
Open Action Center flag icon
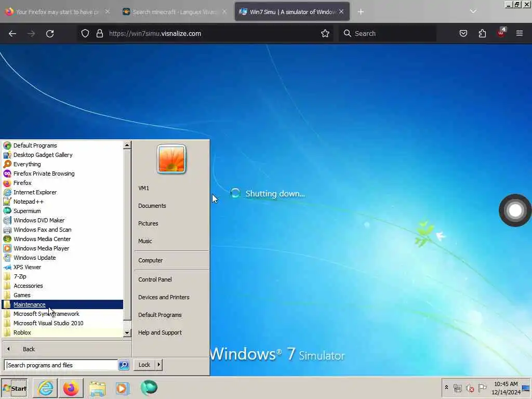tap(482, 387)
